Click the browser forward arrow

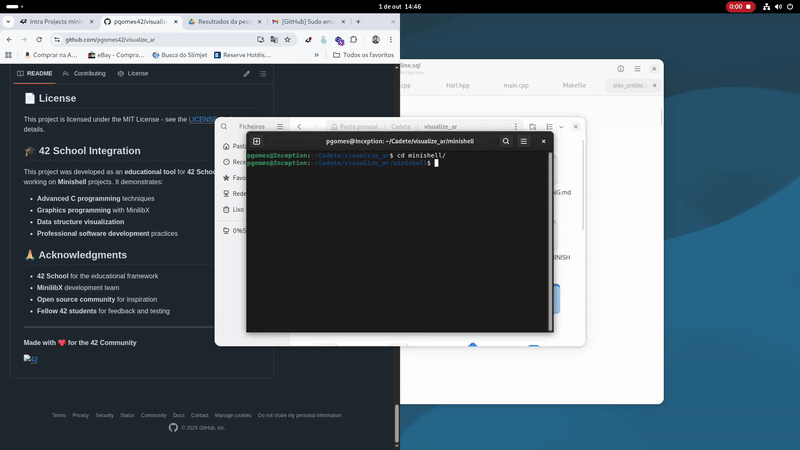pyautogui.click(x=24, y=39)
